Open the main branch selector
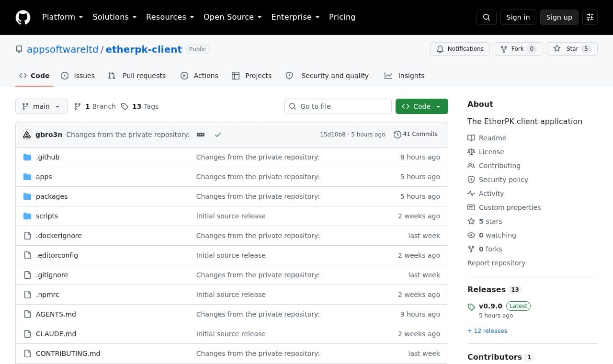 click(x=41, y=106)
